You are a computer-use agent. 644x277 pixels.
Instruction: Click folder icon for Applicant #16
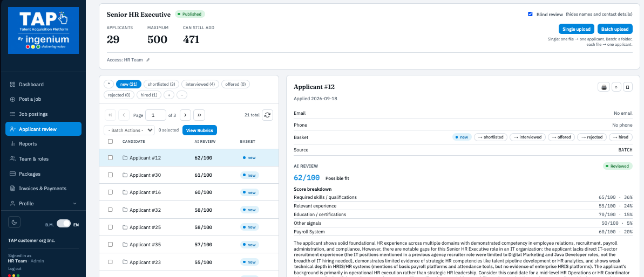click(125, 192)
